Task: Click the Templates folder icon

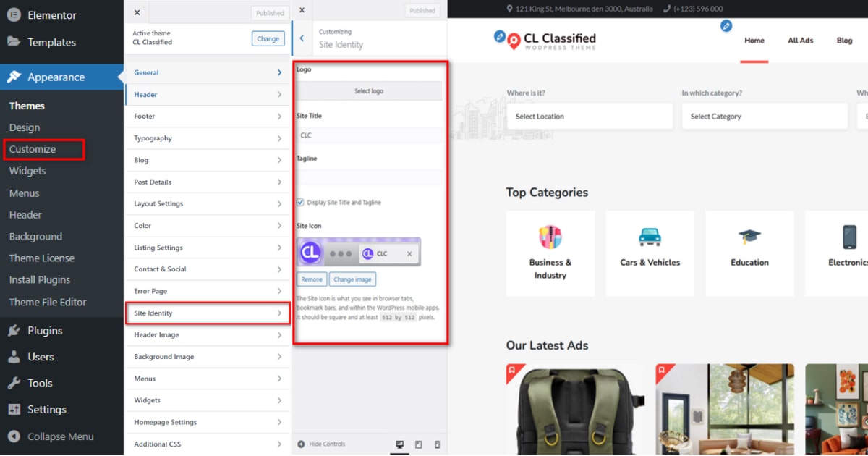Action: 14,42
